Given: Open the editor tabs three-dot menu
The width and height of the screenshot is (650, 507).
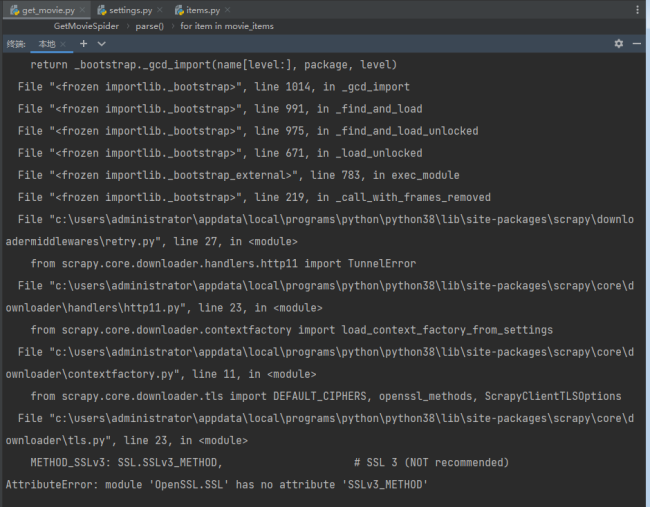Looking at the screenshot, I should pos(638,9).
